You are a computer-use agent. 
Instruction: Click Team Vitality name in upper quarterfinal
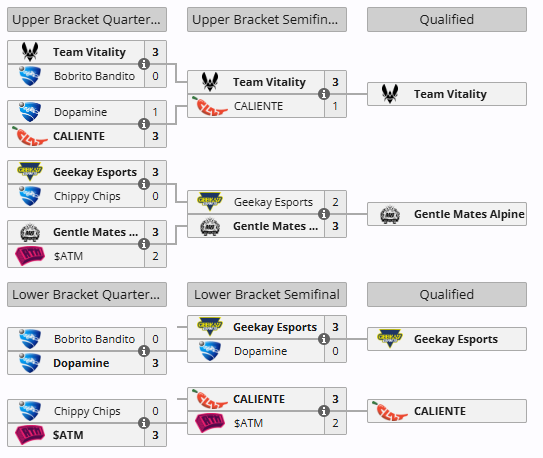(x=89, y=52)
